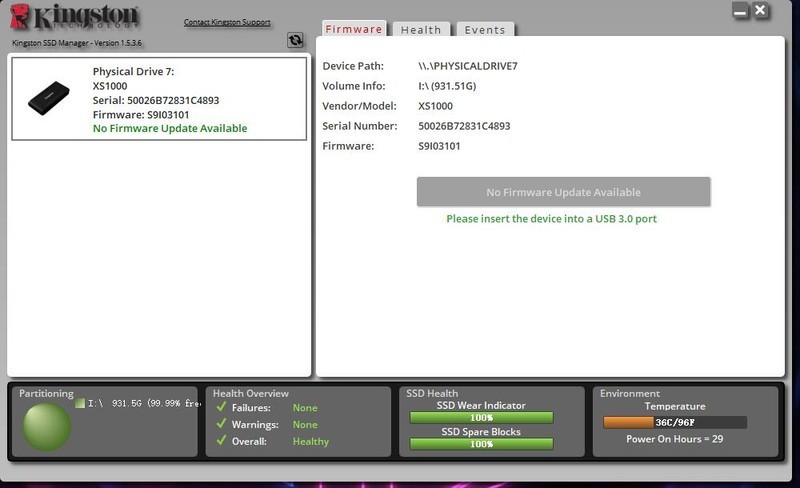
Task: Click the USB 3.0 port notice text
Action: [x=552, y=218]
